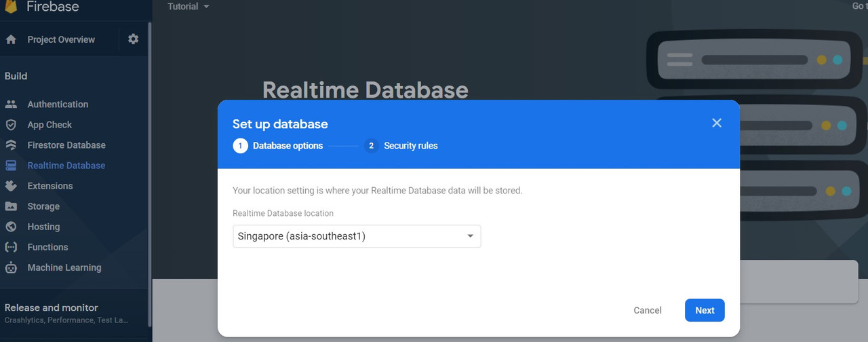868x342 pixels.
Task: Click the Extensions puzzle icon
Action: pos(11,186)
